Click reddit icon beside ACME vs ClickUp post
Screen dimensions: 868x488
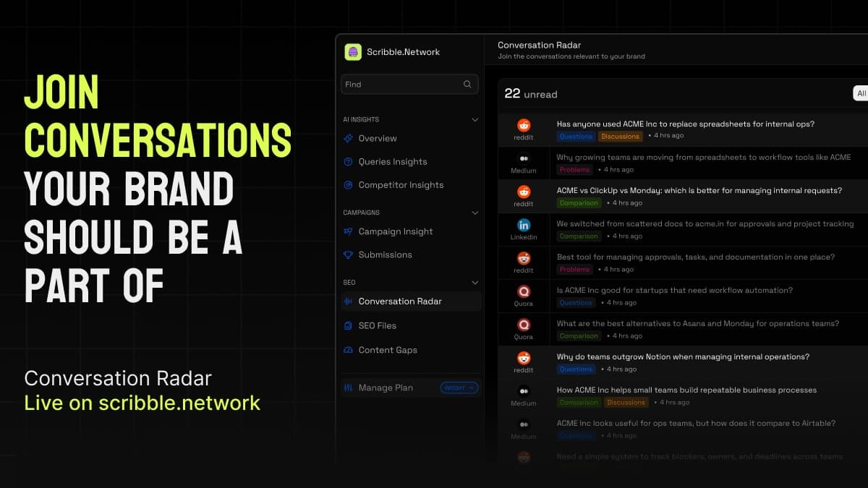coord(524,192)
